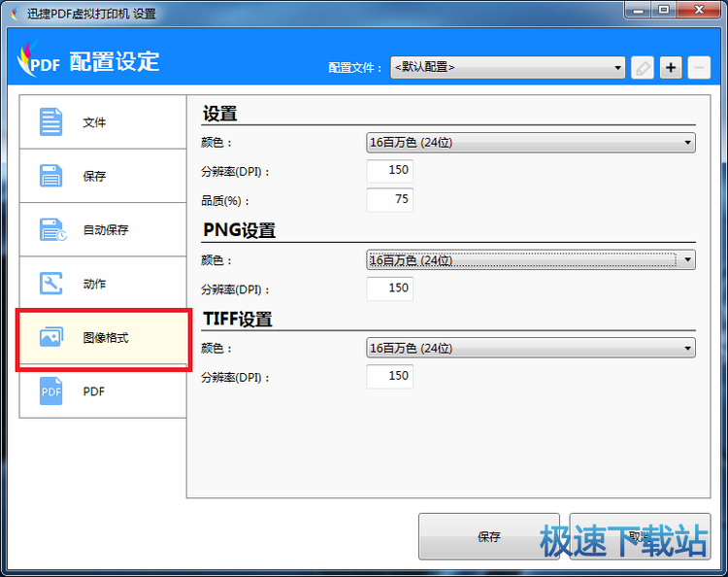Maximize the settings window
Screen dimensions: 728x577
point(664,11)
